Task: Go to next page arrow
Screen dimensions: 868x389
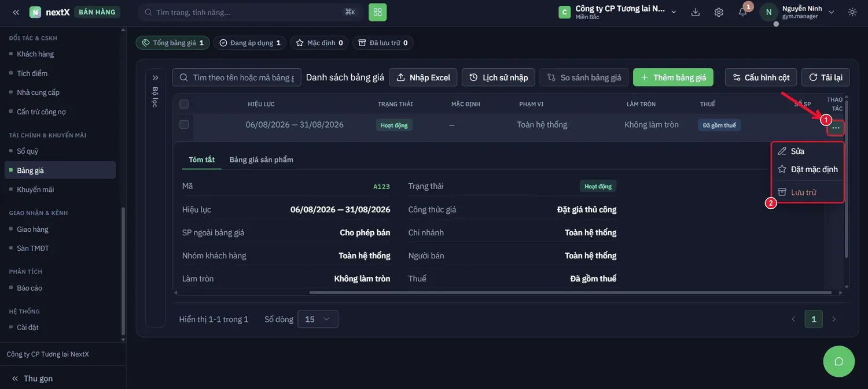Action: coord(834,319)
